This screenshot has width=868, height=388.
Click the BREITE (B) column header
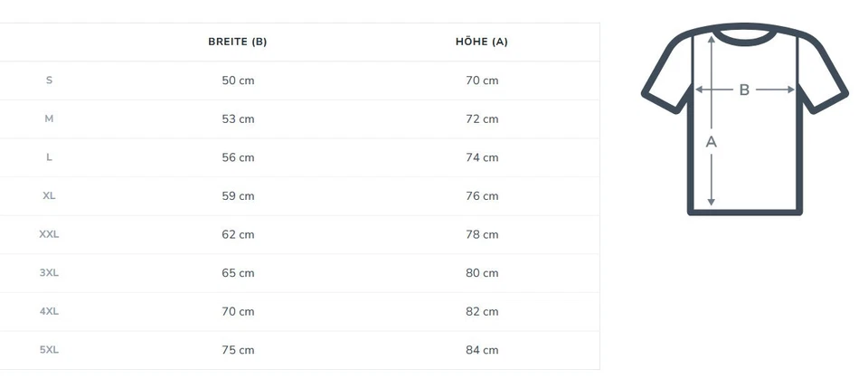pyautogui.click(x=238, y=42)
